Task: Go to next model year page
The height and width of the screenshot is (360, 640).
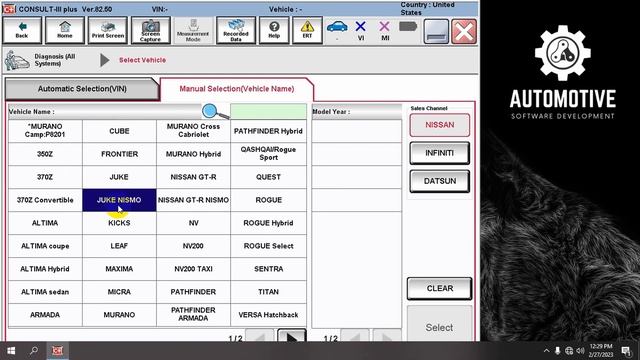Action: [x=386, y=336]
